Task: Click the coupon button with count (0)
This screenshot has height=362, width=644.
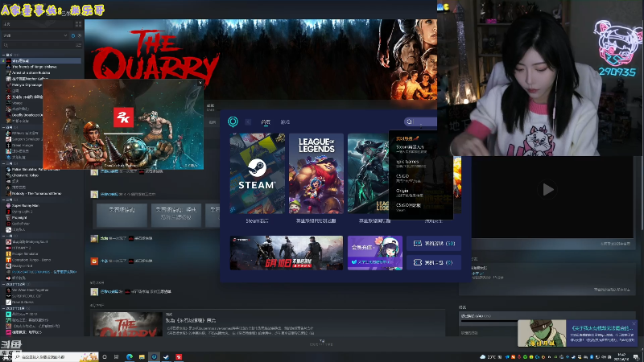Action: [434, 262]
